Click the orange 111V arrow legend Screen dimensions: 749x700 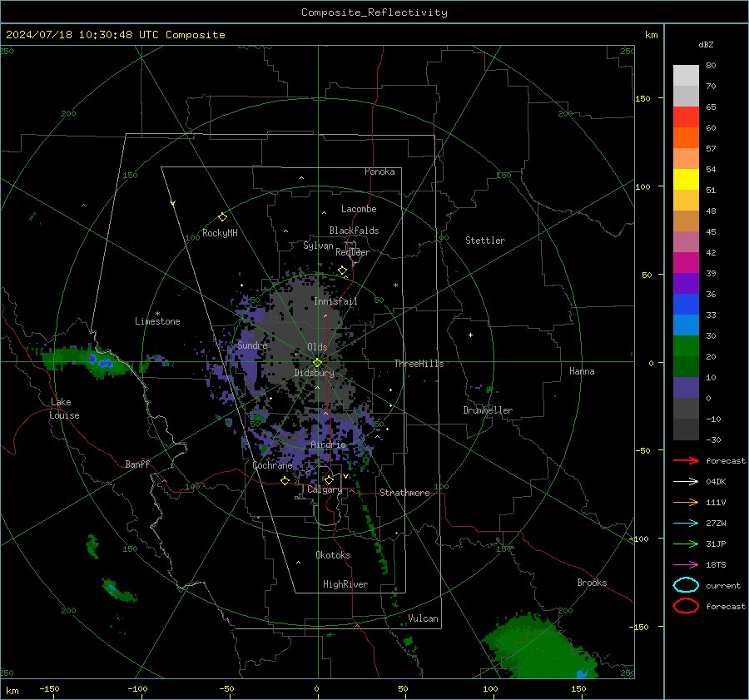pos(686,502)
